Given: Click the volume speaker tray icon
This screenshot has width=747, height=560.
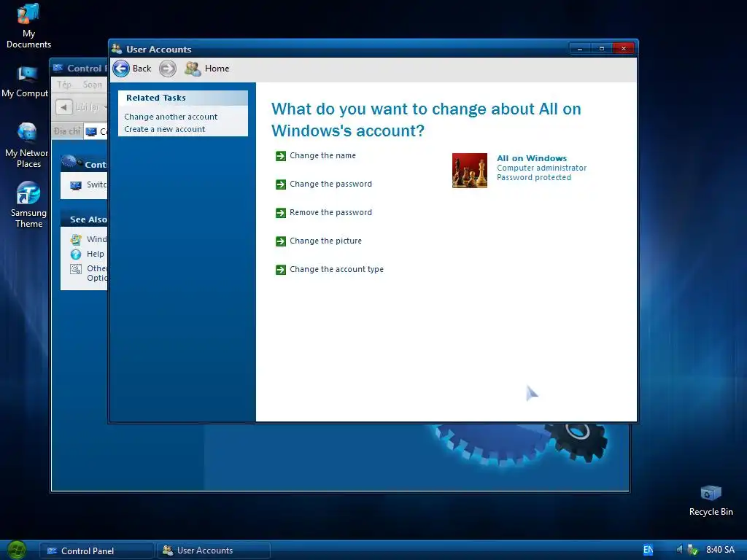Looking at the screenshot, I should pos(679,550).
